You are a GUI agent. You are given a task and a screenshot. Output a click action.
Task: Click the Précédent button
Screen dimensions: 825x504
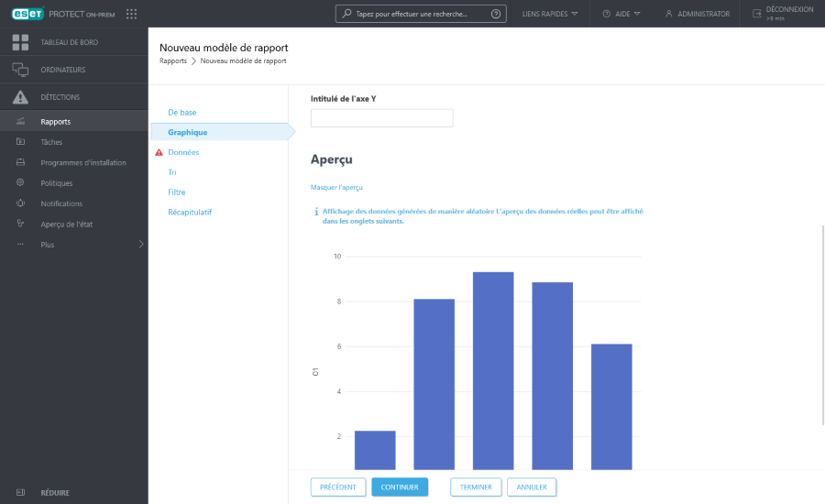[x=337, y=488]
